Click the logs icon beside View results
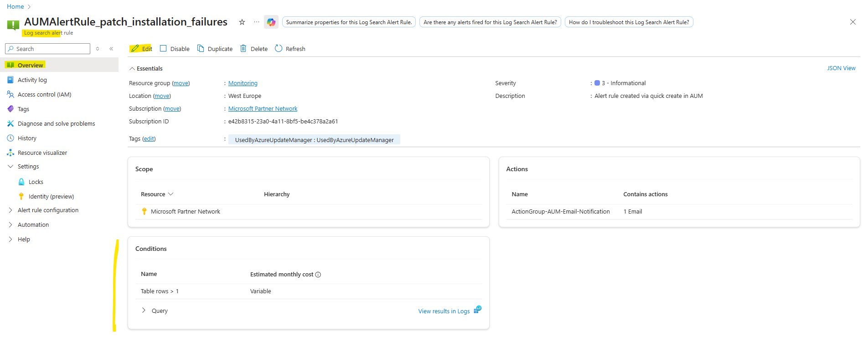The width and height of the screenshot is (868, 357). click(x=477, y=310)
